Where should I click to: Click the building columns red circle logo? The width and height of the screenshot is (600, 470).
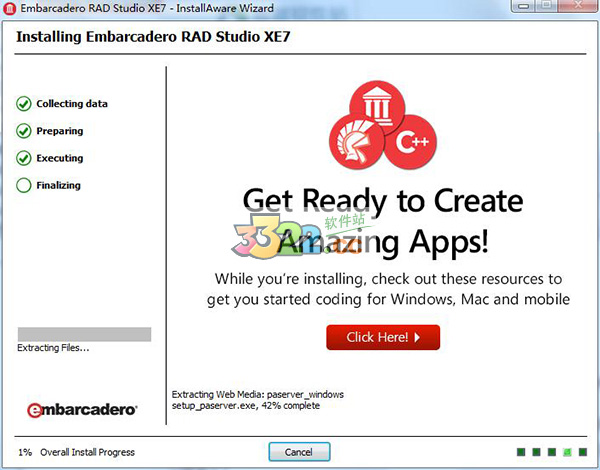(x=377, y=108)
